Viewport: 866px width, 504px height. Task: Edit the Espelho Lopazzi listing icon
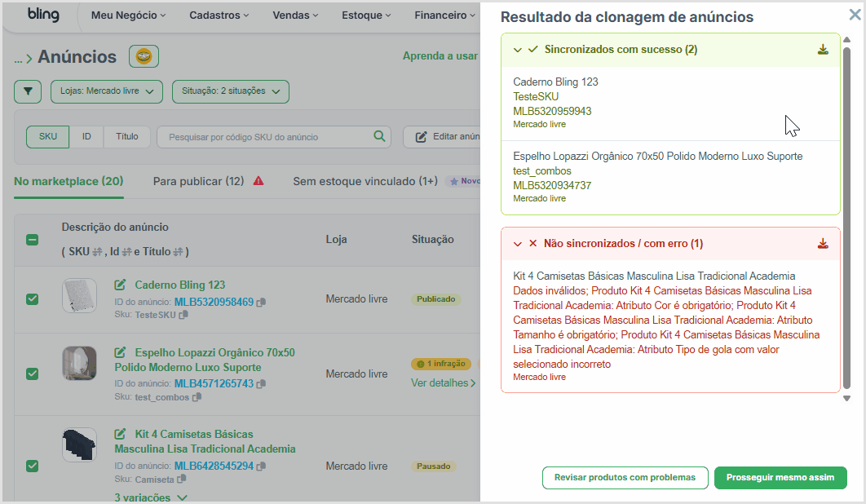[120, 352]
